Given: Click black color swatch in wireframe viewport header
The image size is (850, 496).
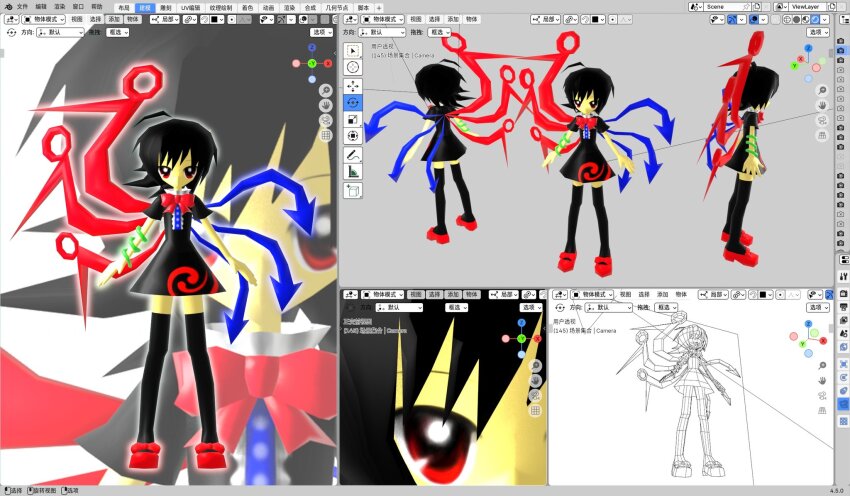Looking at the screenshot, I should point(765,294).
